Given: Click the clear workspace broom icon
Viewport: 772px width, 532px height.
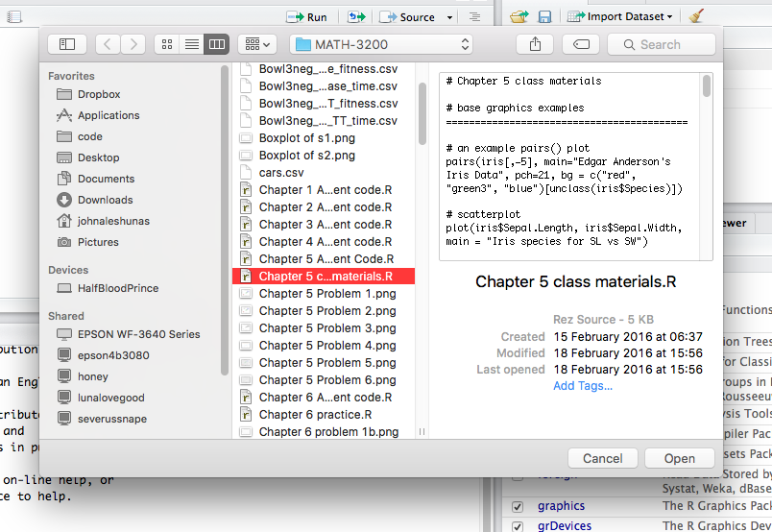Looking at the screenshot, I should pyautogui.click(x=696, y=16).
